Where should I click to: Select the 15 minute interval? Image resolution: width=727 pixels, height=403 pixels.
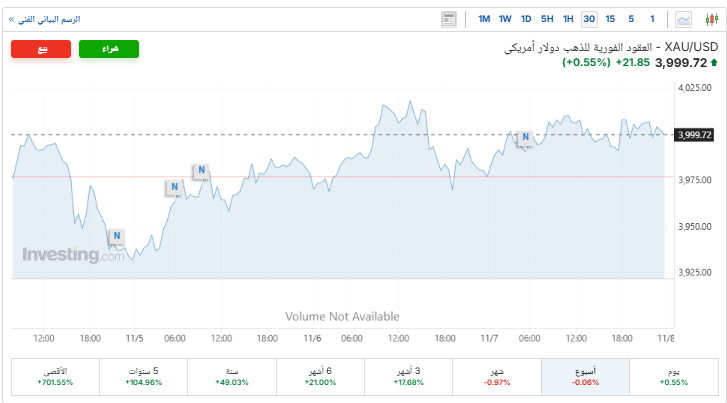(610, 19)
